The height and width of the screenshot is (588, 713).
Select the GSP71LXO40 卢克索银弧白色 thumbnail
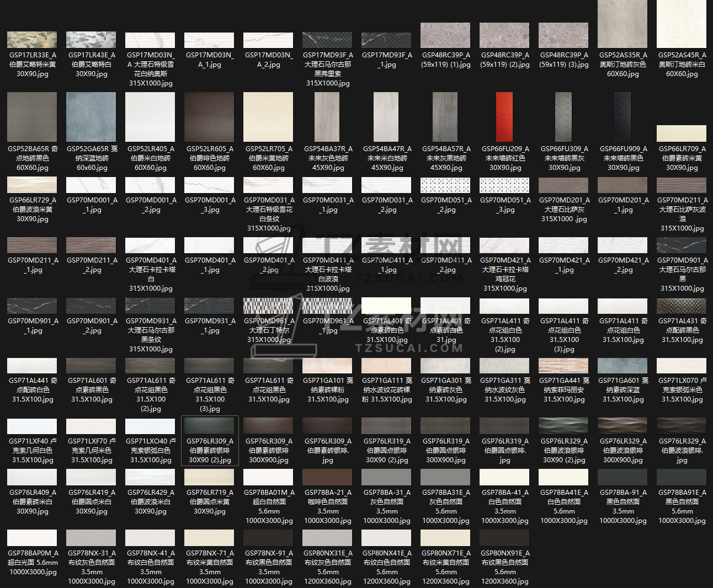click(x=150, y=426)
